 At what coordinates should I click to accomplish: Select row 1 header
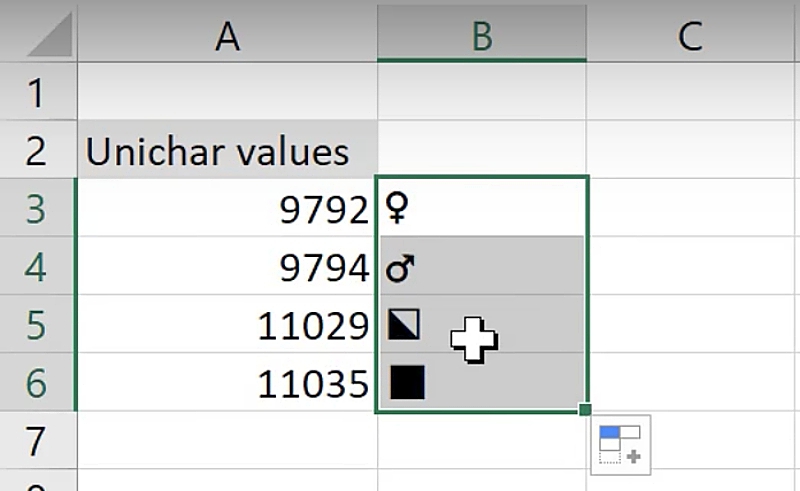(37, 94)
